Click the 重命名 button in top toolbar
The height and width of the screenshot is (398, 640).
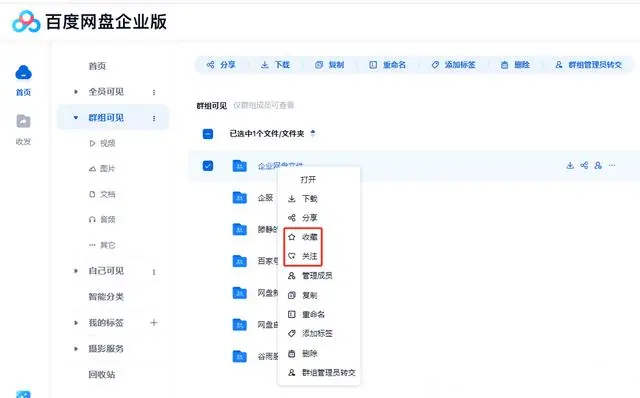(387, 64)
